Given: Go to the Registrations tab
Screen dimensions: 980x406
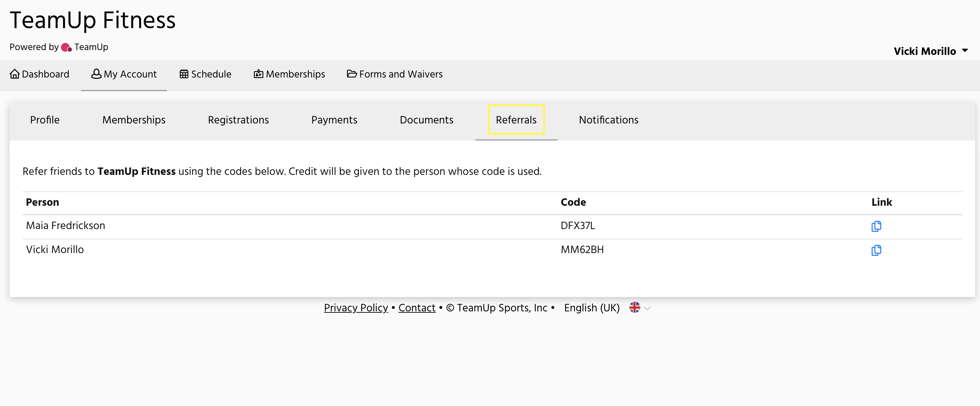Looking at the screenshot, I should (238, 120).
